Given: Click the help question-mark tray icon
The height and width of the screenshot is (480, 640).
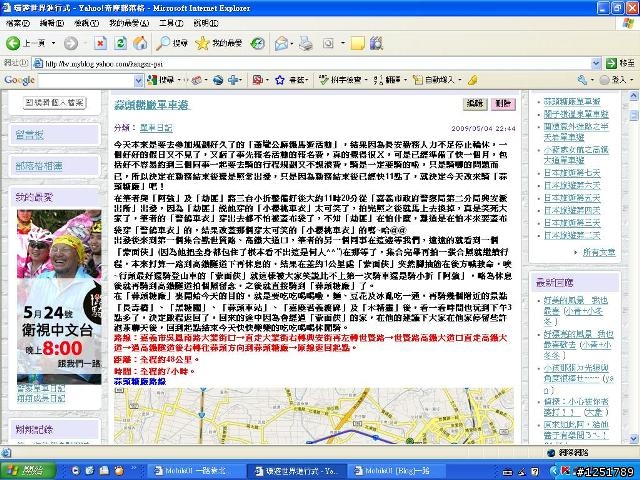Looking at the screenshot, I should (535, 471).
